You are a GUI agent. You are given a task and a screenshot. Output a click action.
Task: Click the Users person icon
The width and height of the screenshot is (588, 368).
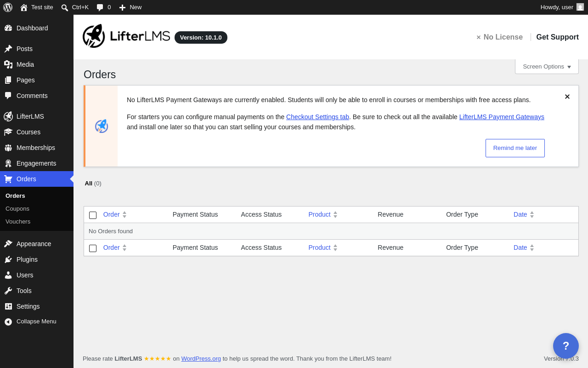click(x=8, y=275)
